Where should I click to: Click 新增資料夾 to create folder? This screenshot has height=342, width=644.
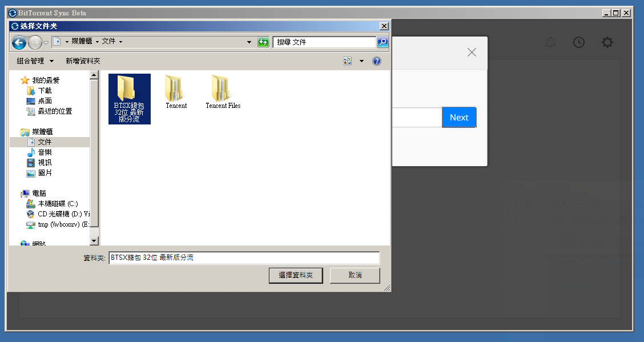(83, 61)
